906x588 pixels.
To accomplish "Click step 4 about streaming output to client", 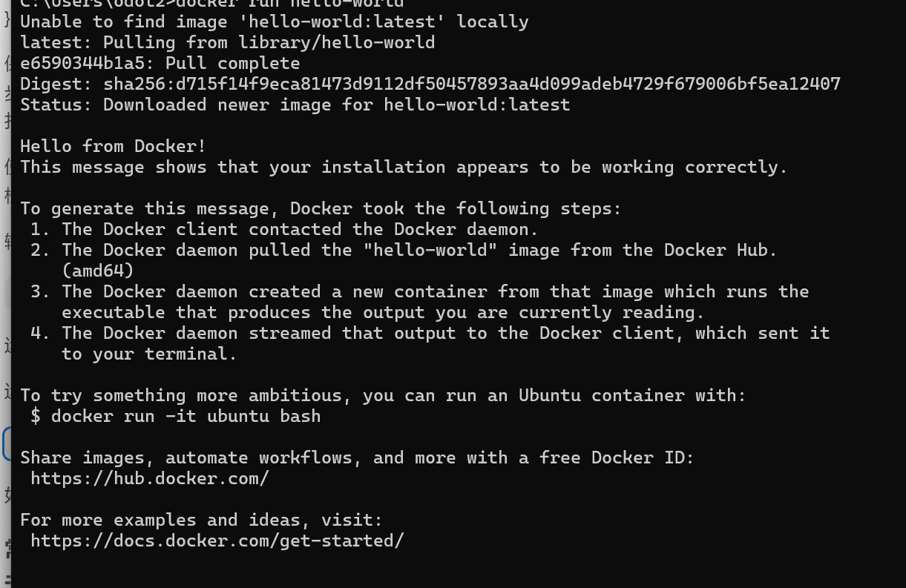I will (x=430, y=333).
